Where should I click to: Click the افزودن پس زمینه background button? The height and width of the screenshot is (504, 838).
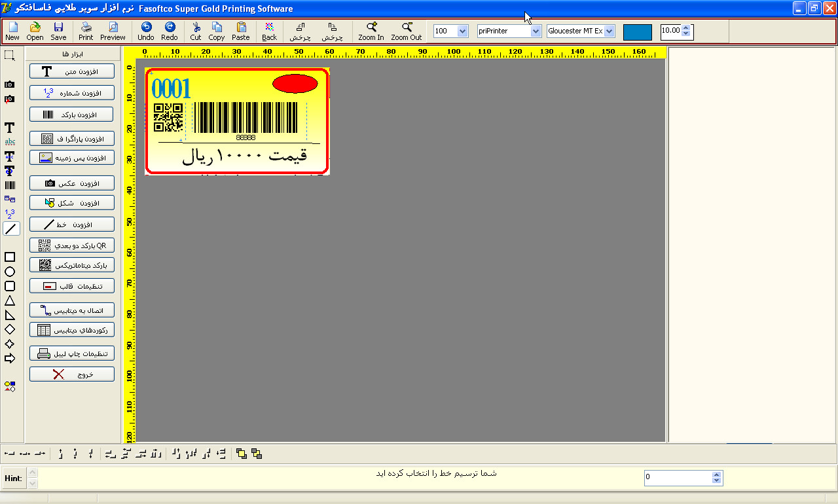(x=72, y=158)
